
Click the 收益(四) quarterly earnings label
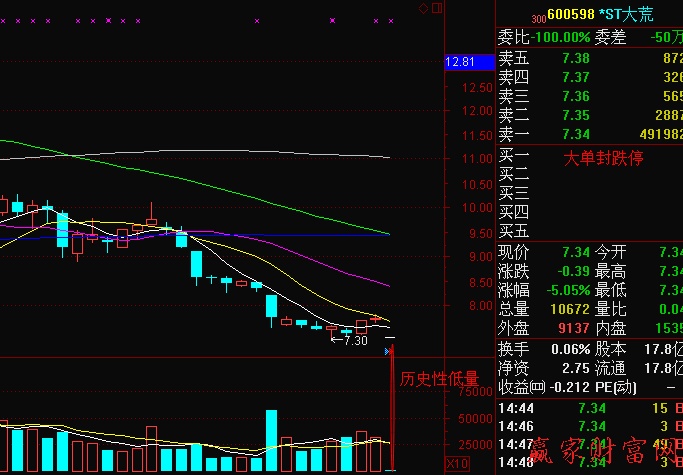point(524,387)
